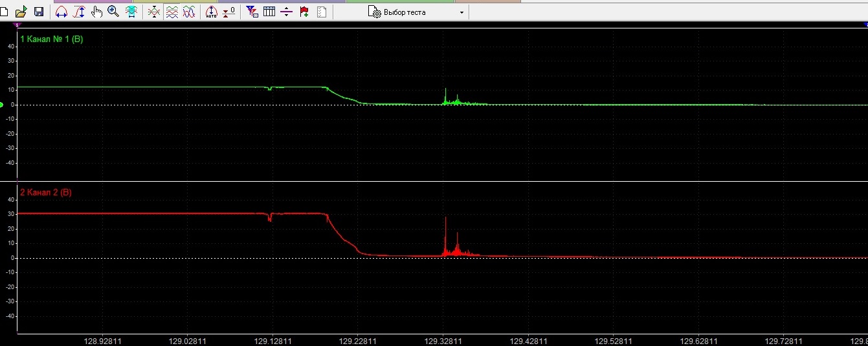This screenshot has height=346, width=868.
Task: Add a marker with the red flag icon
Action: pyautogui.click(x=304, y=12)
